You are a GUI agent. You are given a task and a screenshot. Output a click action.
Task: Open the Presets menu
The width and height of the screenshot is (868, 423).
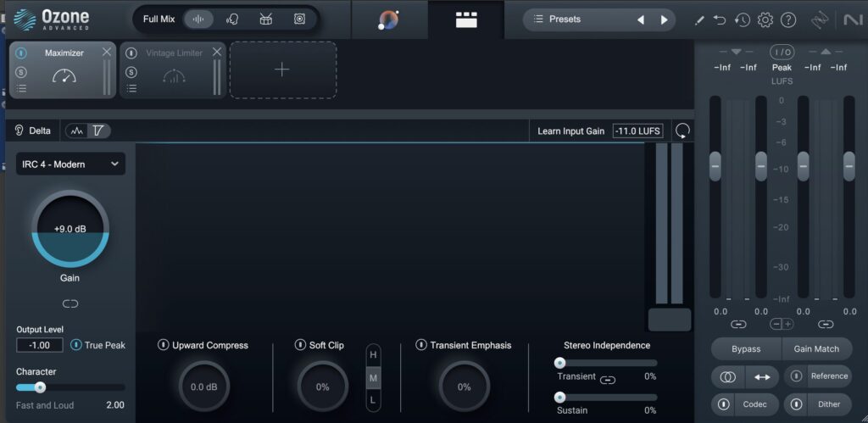[x=565, y=19]
